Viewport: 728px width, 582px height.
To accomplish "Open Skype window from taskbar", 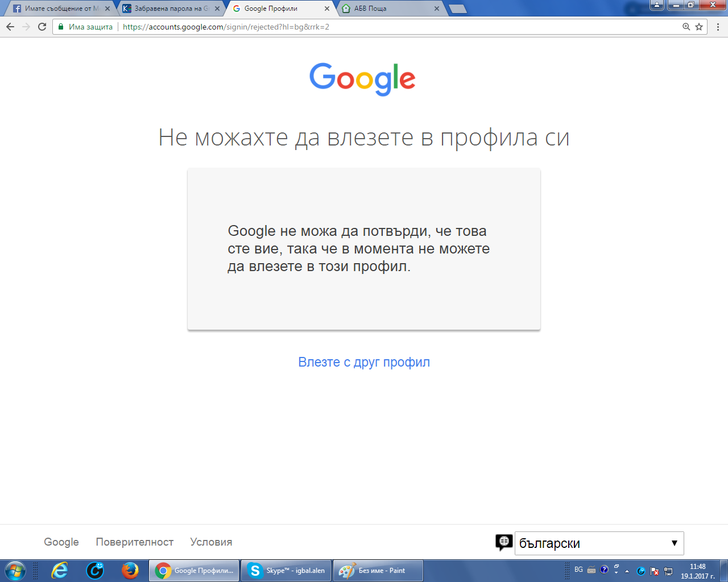I will click(x=286, y=571).
